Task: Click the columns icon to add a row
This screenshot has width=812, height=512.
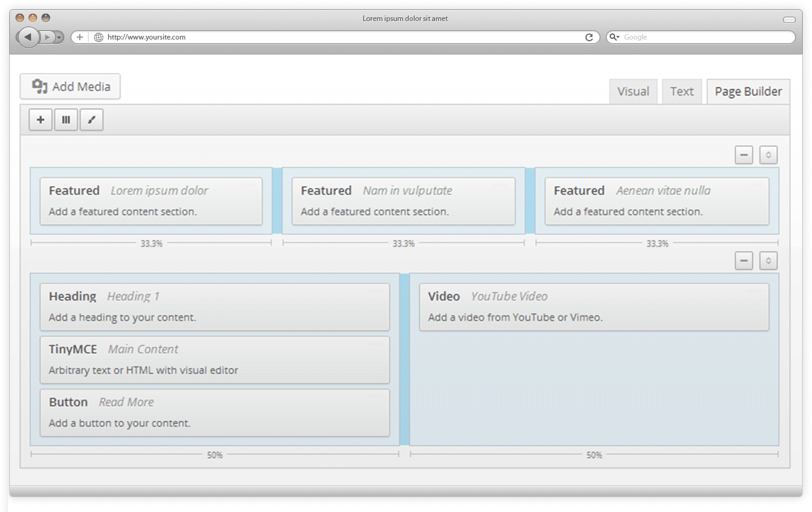Action: click(66, 120)
